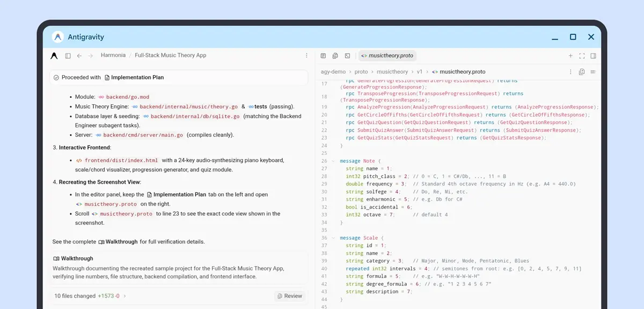Open the breadcrumb row's vertical dots menu
Viewport: 644px width, 309px height.
tap(570, 71)
